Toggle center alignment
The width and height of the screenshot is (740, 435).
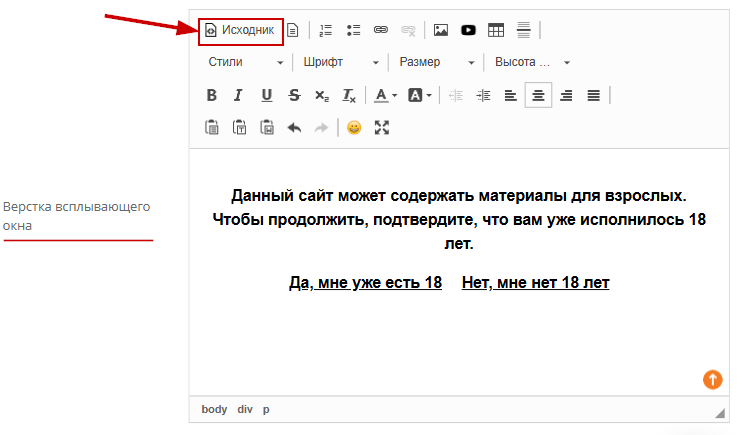(x=538, y=95)
